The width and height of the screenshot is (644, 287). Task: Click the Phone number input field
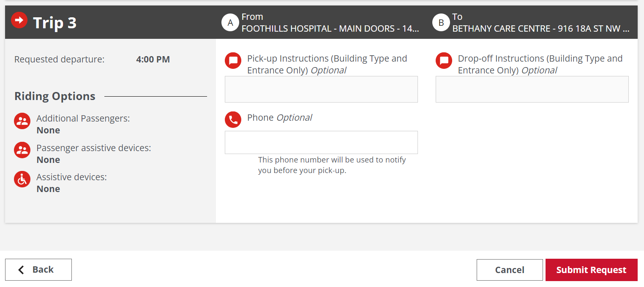[321, 142]
